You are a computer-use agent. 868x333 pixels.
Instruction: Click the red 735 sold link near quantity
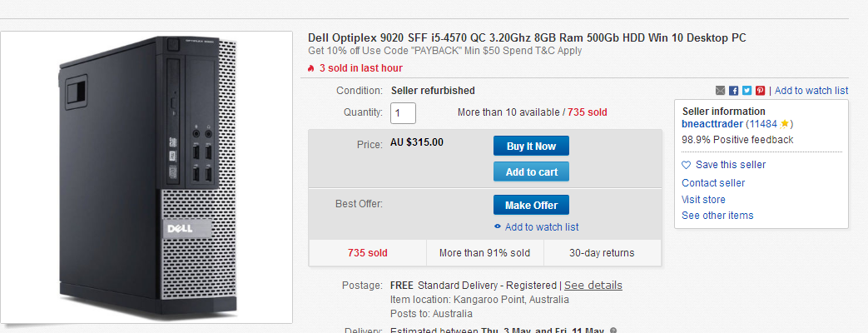coord(588,112)
